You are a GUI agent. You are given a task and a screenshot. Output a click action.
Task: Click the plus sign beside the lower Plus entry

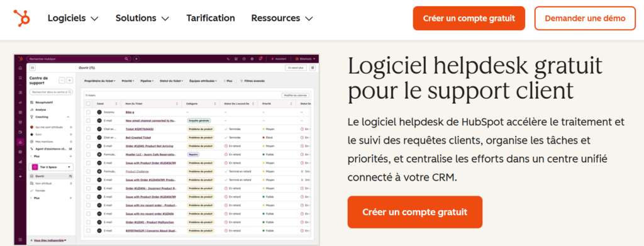pyautogui.click(x=70, y=198)
